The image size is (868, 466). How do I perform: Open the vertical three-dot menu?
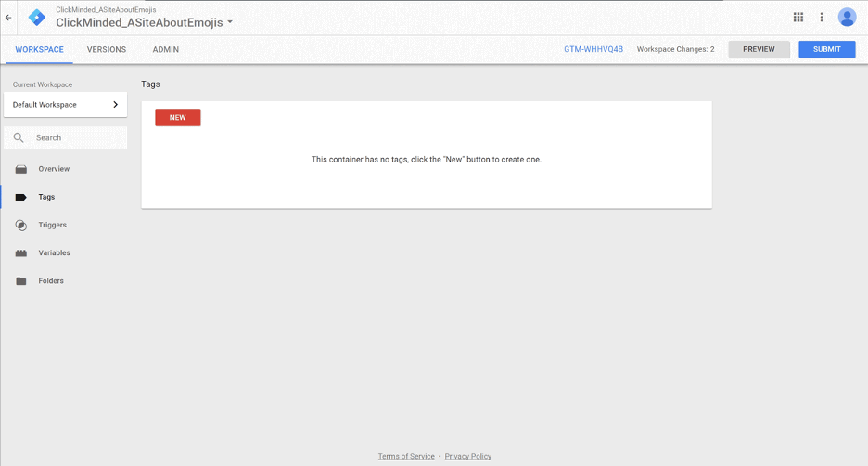point(822,18)
